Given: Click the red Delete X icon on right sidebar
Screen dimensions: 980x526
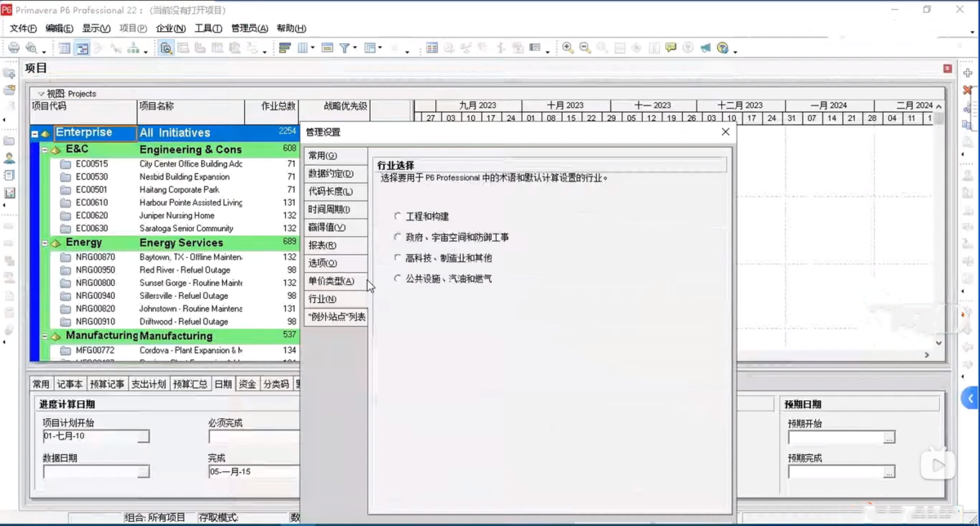Looking at the screenshot, I should [968, 90].
